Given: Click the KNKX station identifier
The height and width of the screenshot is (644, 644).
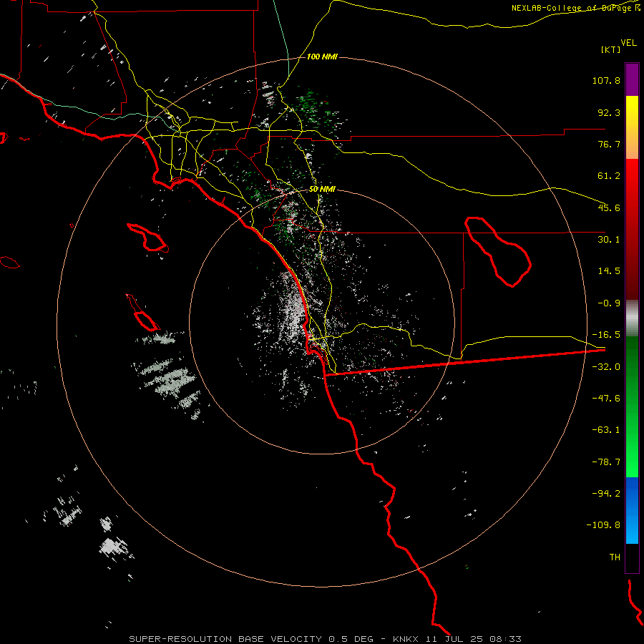Looking at the screenshot, I should coord(406,639).
